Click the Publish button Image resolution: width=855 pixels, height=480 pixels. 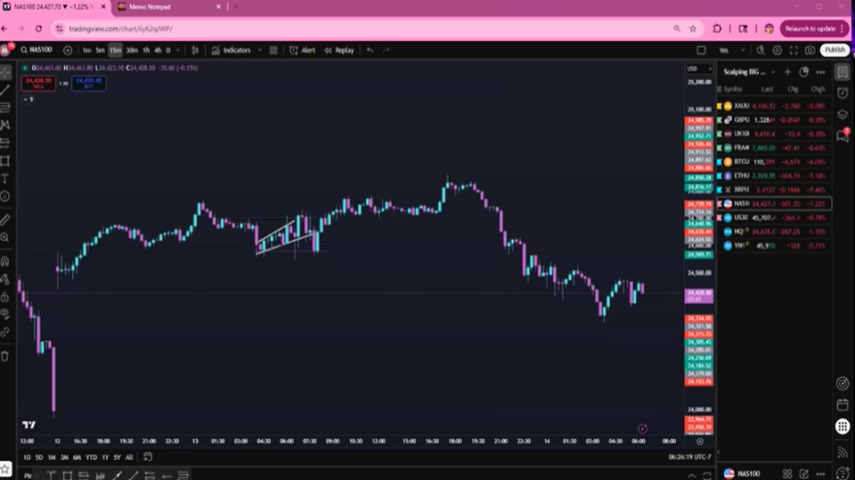pyautogui.click(x=834, y=50)
